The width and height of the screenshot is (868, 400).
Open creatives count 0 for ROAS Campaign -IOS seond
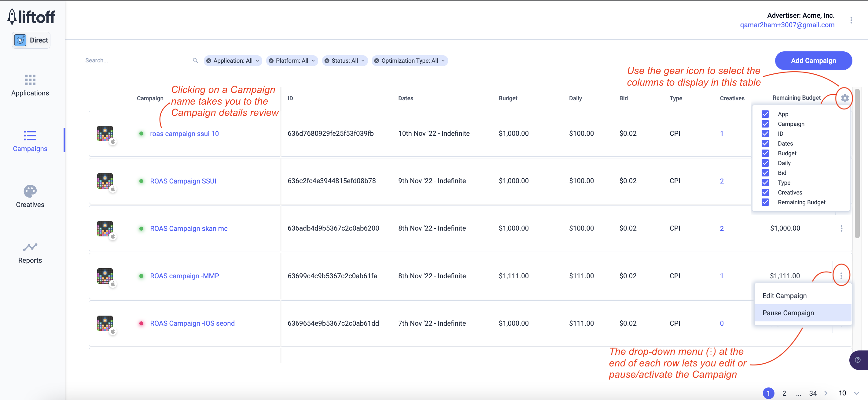point(721,323)
